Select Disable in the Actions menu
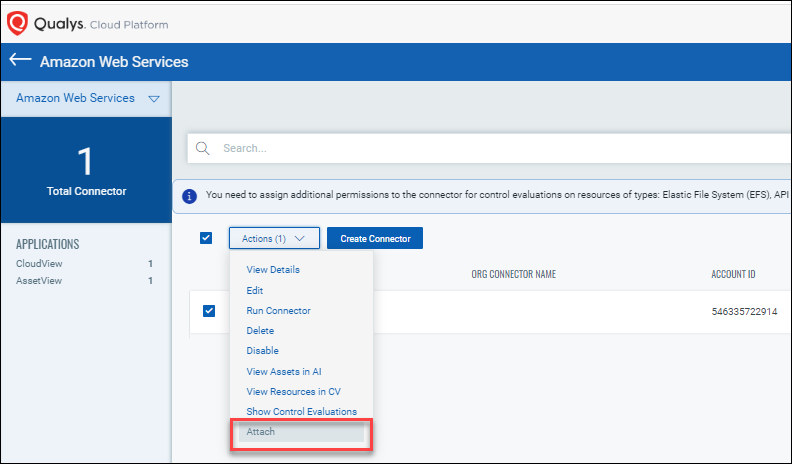 tap(262, 351)
